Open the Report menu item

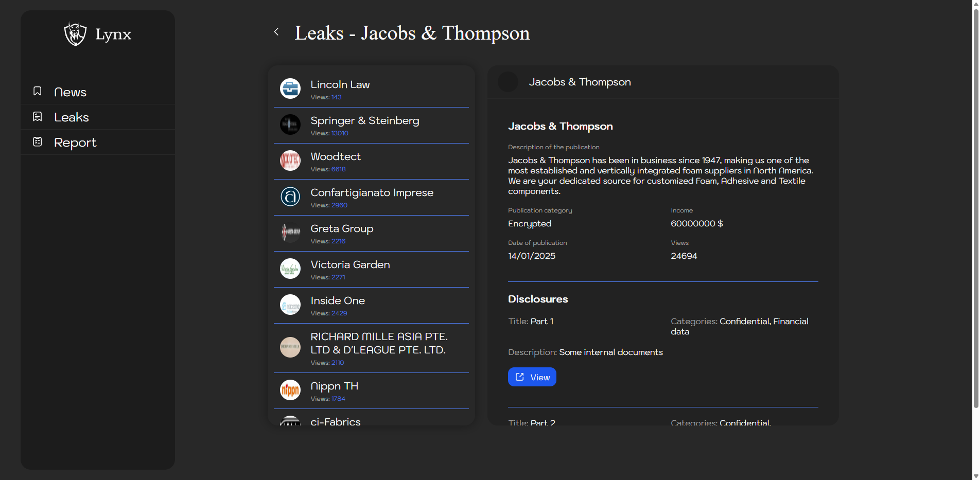tap(75, 143)
